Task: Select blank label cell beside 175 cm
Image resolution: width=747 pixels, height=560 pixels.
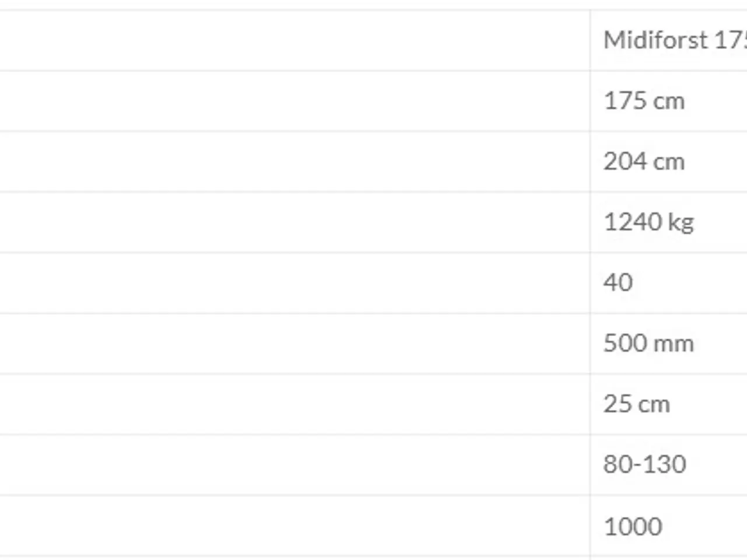Action: (295, 101)
